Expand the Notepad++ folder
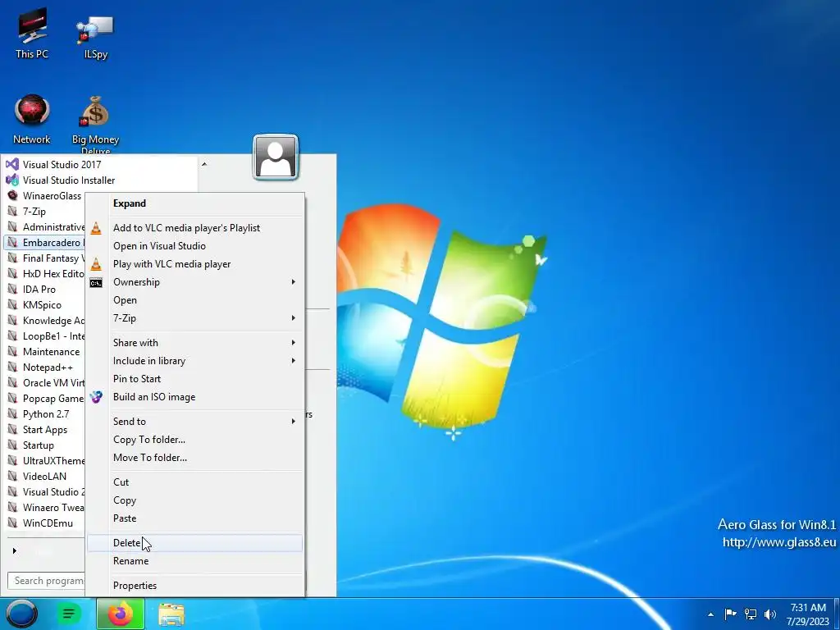This screenshot has height=630, width=840. 39,367
